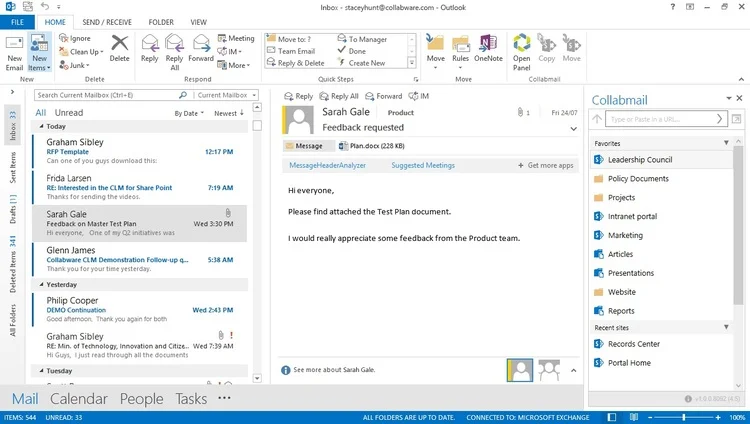Ignore the selected conversation
The width and height of the screenshot is (750, 424).
point(75,38)
